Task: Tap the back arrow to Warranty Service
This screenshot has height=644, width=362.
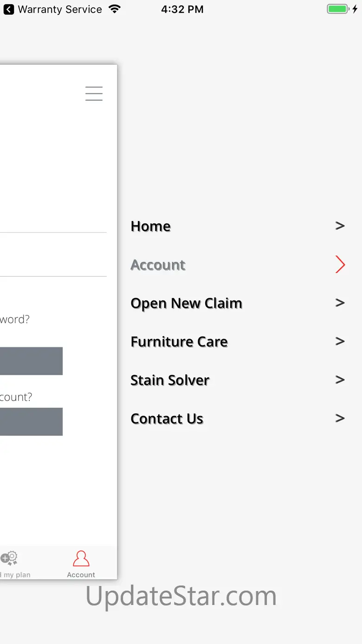Action: tap(9, 9)
